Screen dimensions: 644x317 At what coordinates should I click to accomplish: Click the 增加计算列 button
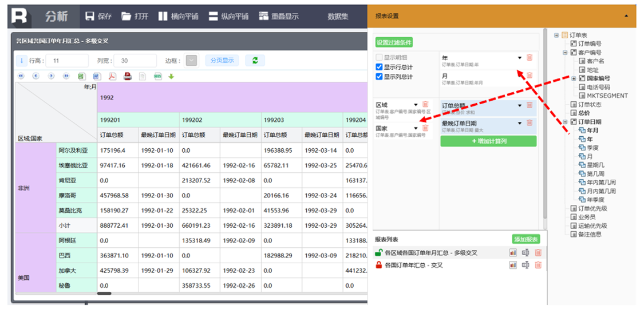click(x=488, y=141)
